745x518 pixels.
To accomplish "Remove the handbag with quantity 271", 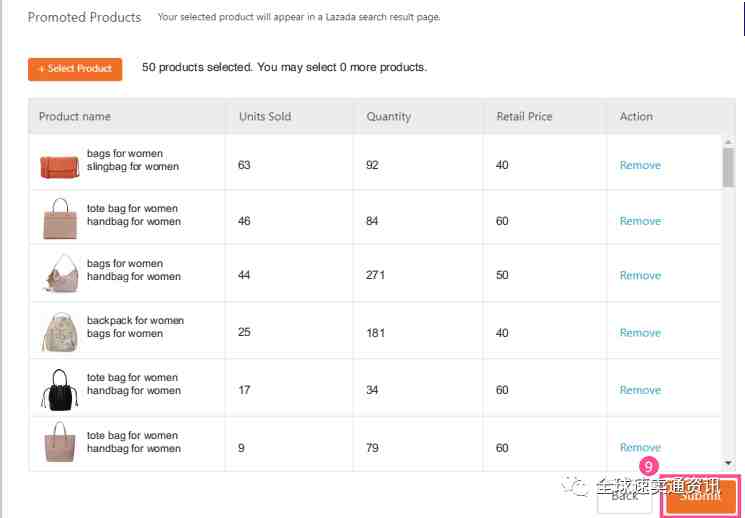I will point(640,276).
